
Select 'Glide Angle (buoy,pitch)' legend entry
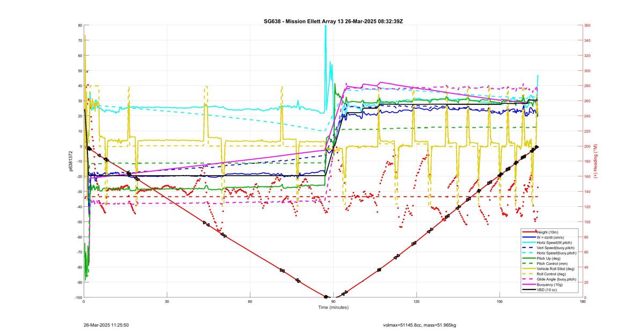tap(557, 279)
